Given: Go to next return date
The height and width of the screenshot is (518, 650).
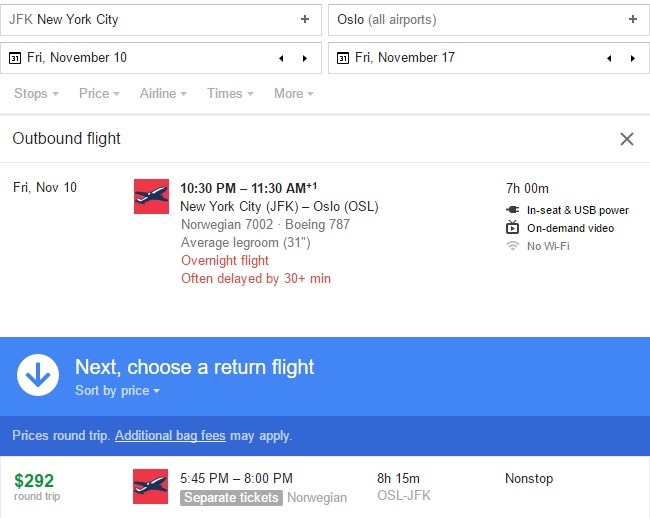Looking at the screenshot, I should [633, 58].
